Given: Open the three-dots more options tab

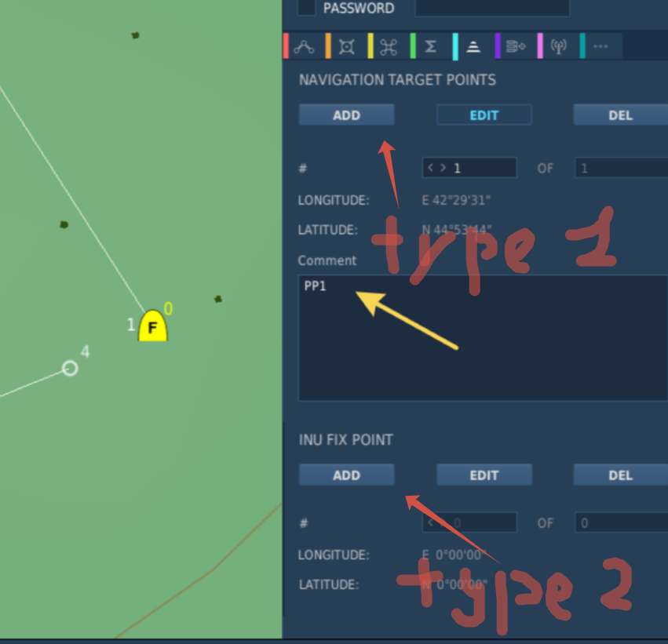Looking at the screenshot, I should [600, 46].
